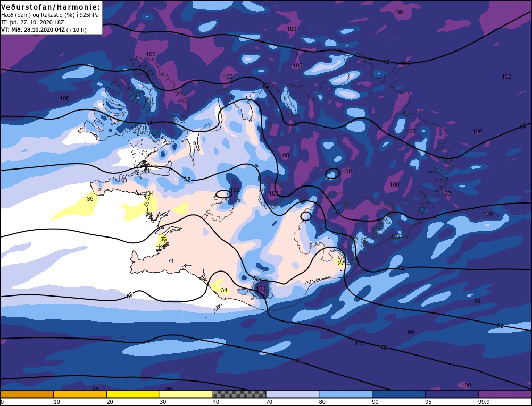The image size is (532, 406).
Task: Click the '46' height contour label
Action: pyautogui.click(x=297, y=361)
